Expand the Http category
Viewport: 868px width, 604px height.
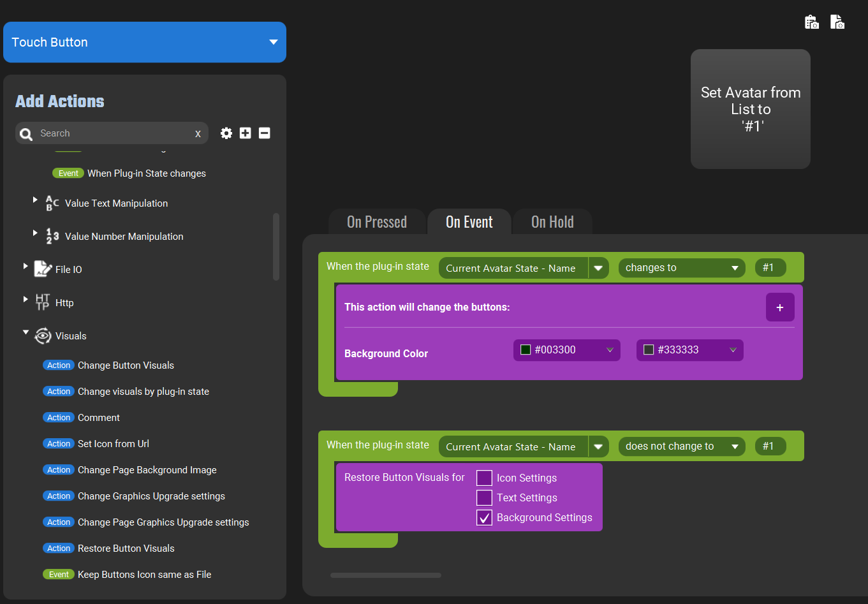26,299
